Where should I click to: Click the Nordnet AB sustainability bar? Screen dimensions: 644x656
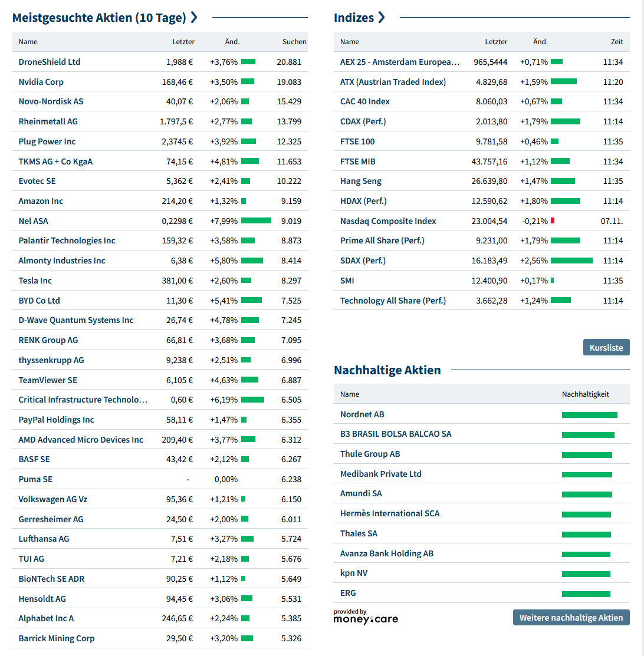(589, 415)
